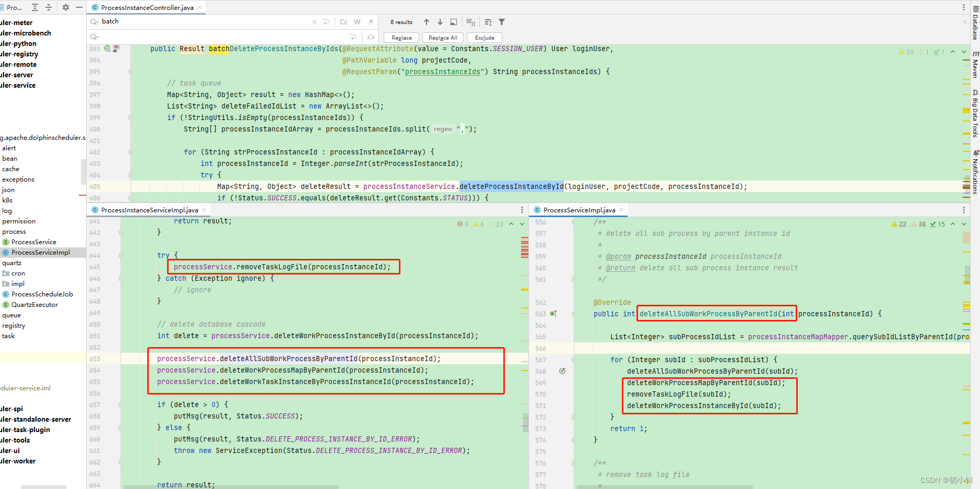The height and width of the screenshot is (489, 980).
Task: Open Project panel settings gear
Action: pos(66,7)
